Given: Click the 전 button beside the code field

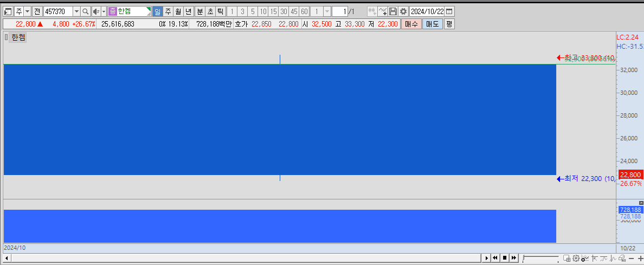Looking at the screenshot, I should (37, 11).
